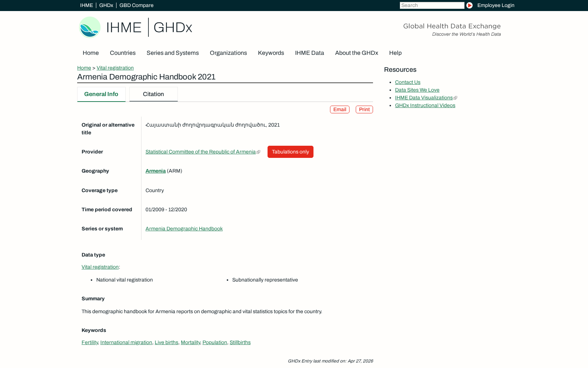Open the Armenia Demographic Handbook series link
The width and height of the screenshot is (588, 368).
pyautogui.click(x=184, y=229)
